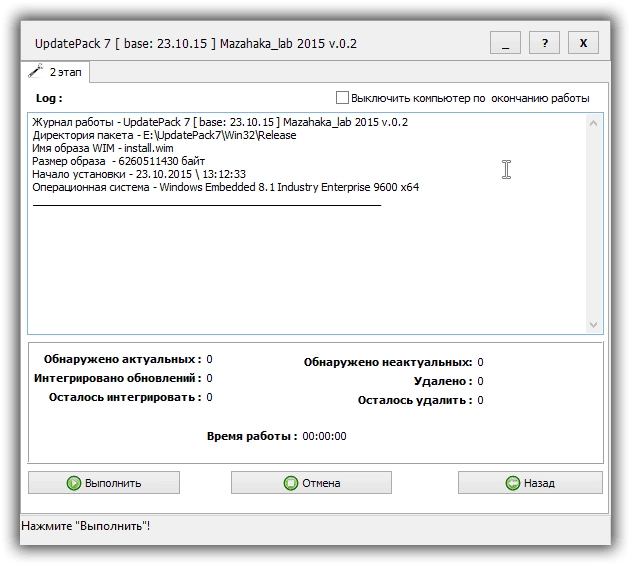Image resolution: width=631 pixels, height=565 pixels.
Task: Click the Log : heading label
Action: coord(49,98)
